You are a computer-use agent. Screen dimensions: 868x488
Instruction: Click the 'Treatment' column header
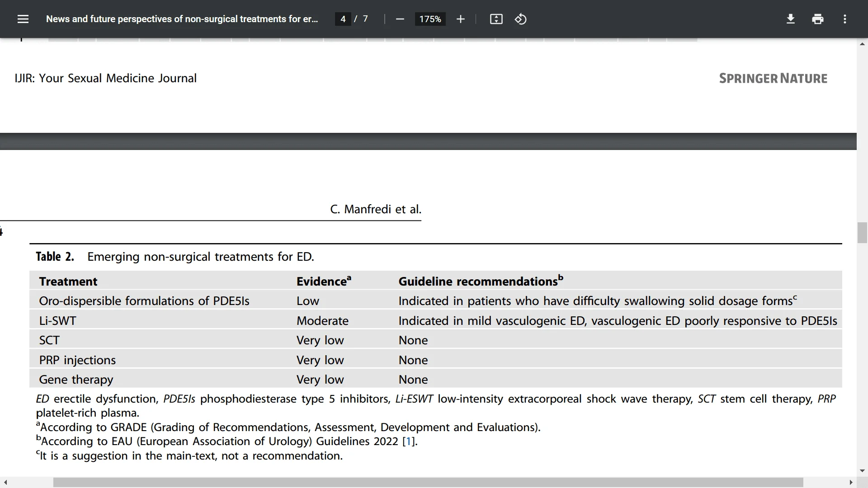pyautogui.click(x=68, y=282)
